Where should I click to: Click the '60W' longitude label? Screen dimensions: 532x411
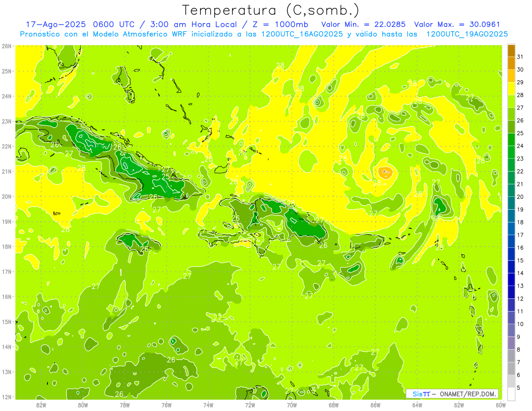click(x=501, y=405)
